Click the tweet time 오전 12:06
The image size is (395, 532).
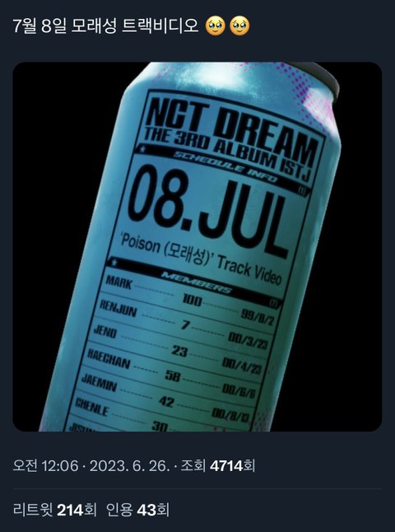[45, 466]
